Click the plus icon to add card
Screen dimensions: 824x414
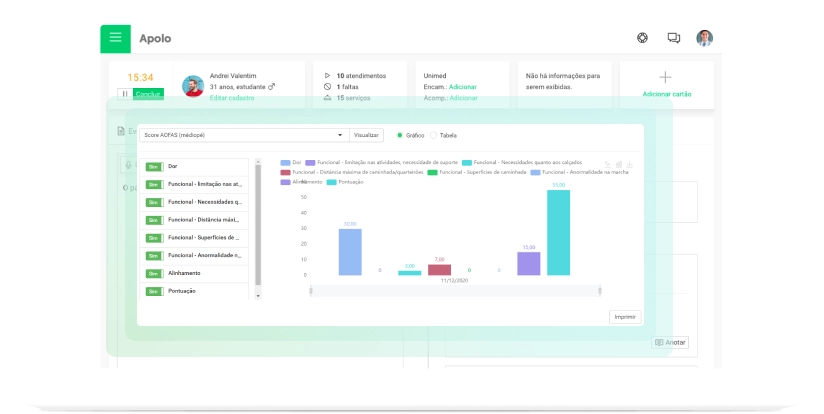665,77
